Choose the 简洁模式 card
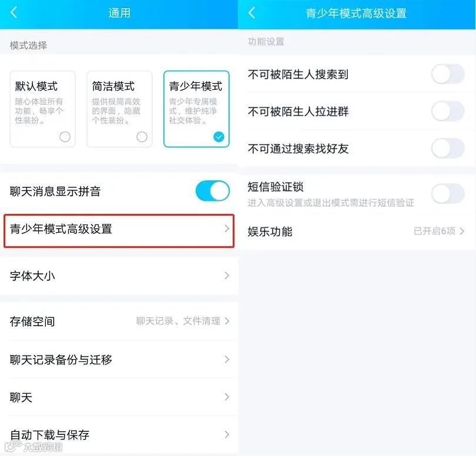 point(119,109)
